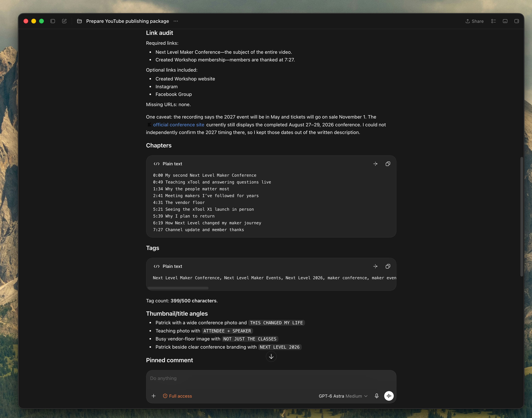
Task: Open the more options ellipsis menu
Action: pyautogui.click(x=176, y=21)
